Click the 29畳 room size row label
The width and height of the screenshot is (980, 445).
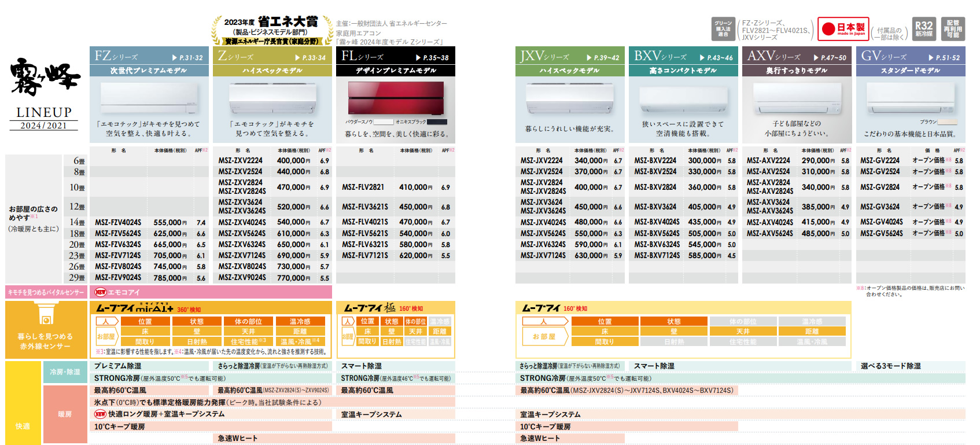pos(77,278)
